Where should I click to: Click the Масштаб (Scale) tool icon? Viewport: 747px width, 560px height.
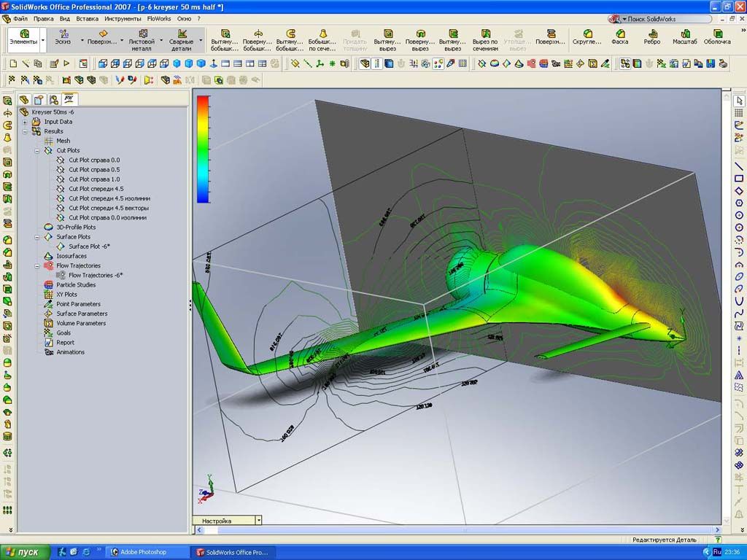(685, 34)
